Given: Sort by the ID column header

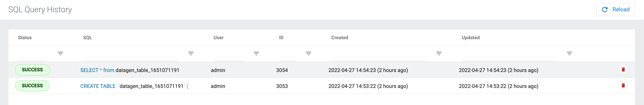Looking at the screenshot, I should (x=281, y=37).
